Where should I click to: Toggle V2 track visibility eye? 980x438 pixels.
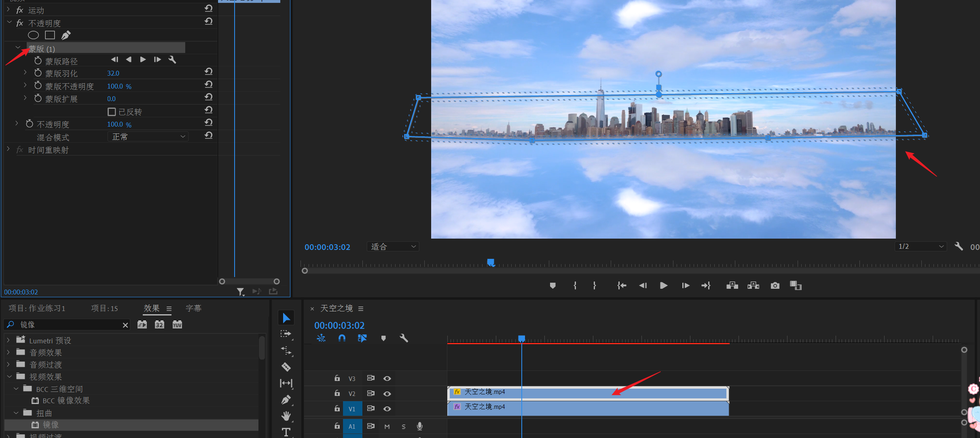[387, 394]
